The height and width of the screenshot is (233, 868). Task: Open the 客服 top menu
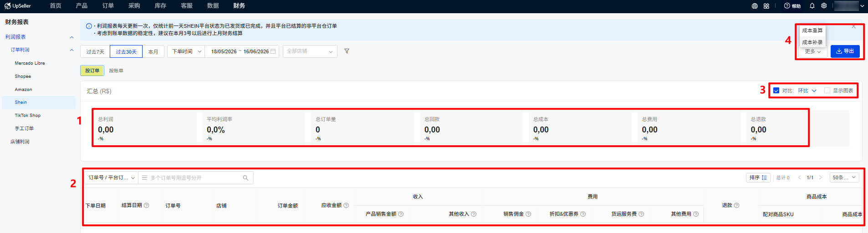point(187,6)
